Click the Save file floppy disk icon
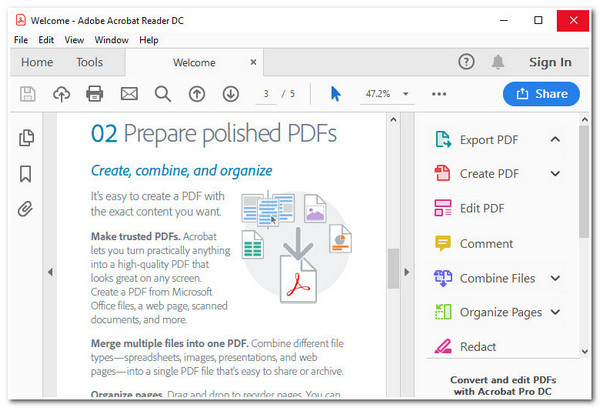 click(28, 94)
